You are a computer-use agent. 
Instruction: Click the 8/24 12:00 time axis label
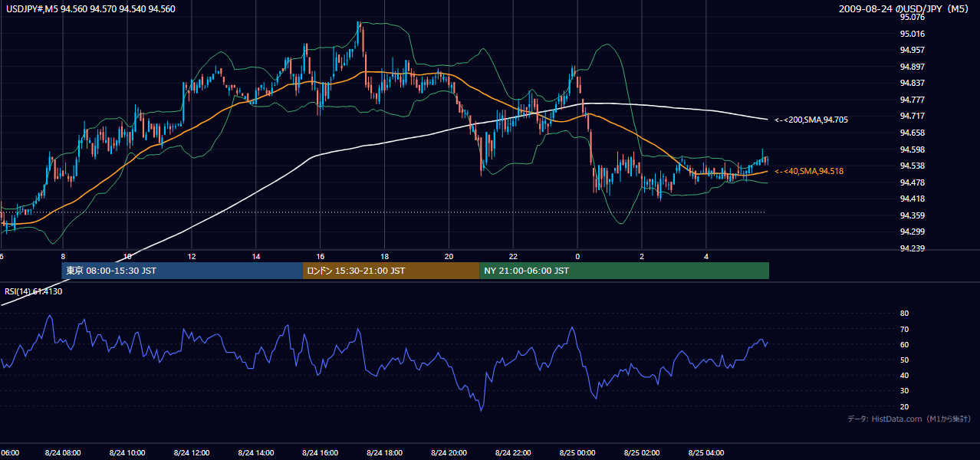pos(192,452)
